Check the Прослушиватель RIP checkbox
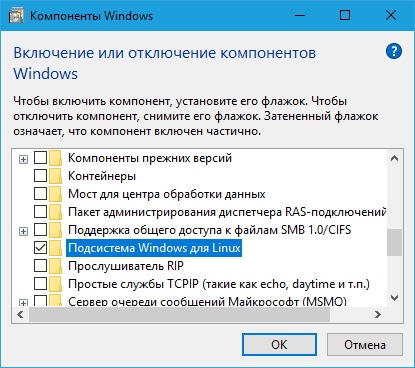Viewport: 415px width, 368px height. [40, 266]
